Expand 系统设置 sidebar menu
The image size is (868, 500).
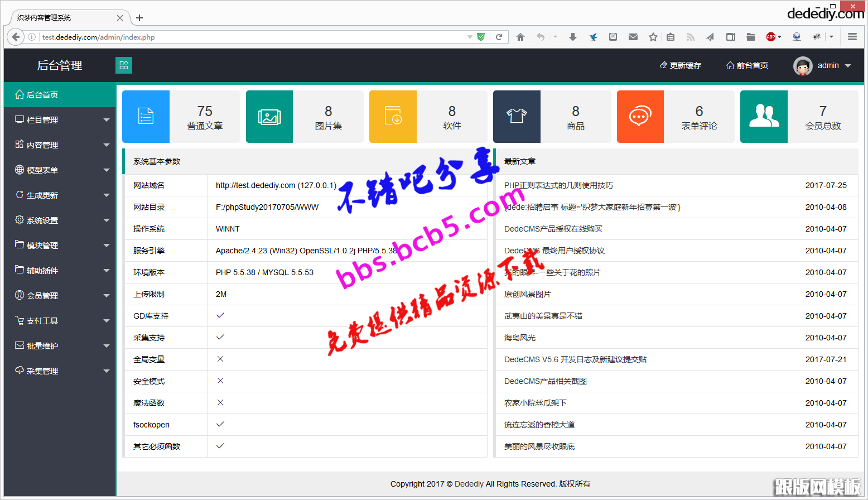pyautogui.click(x=60, y=220)
